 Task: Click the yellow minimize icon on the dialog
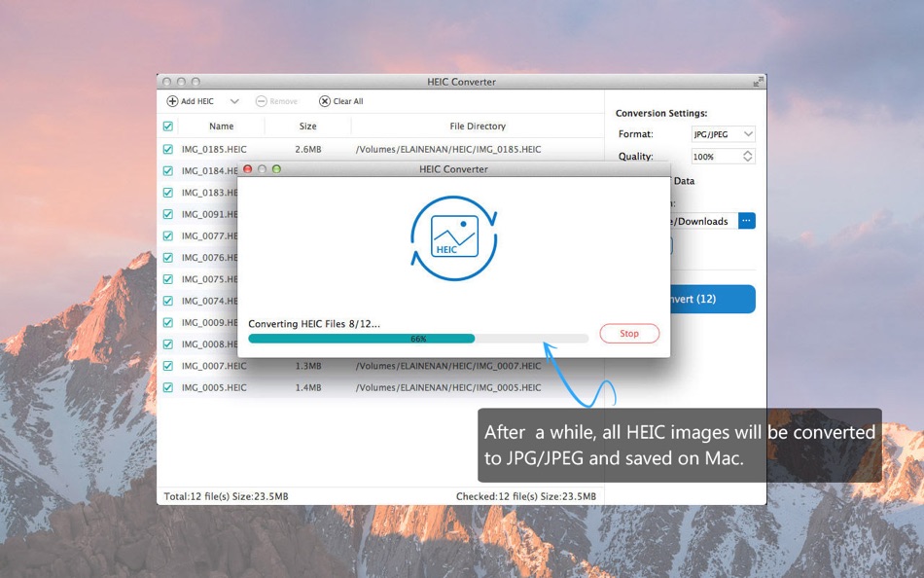coord(260,168)
